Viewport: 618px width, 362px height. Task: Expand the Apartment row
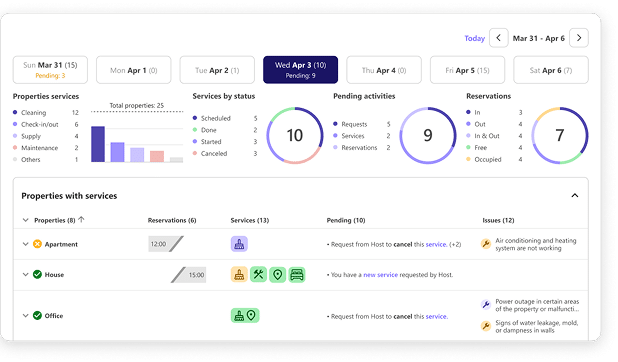(x=26, y=244)
